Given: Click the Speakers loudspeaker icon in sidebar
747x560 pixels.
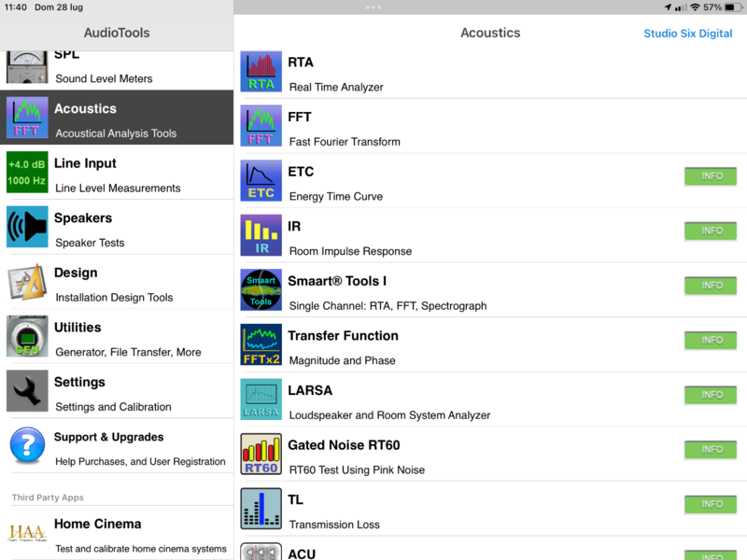Looking at the screenshot, I should 27,227.
